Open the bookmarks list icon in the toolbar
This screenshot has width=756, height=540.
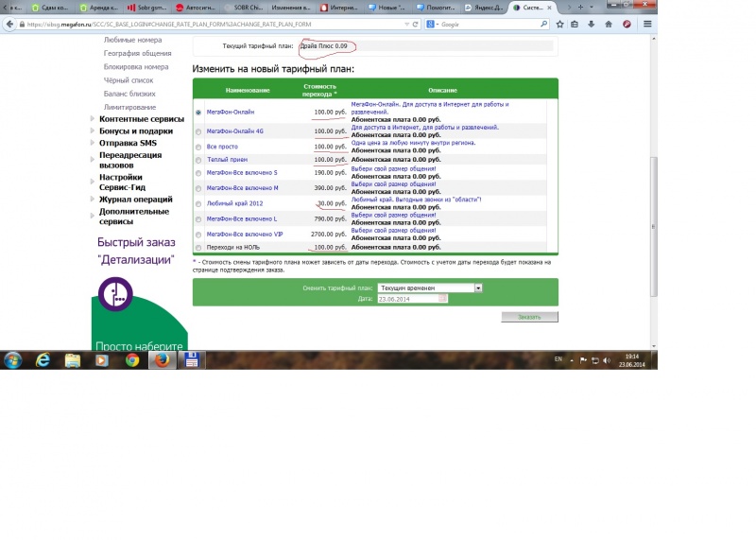click(575, 25)
